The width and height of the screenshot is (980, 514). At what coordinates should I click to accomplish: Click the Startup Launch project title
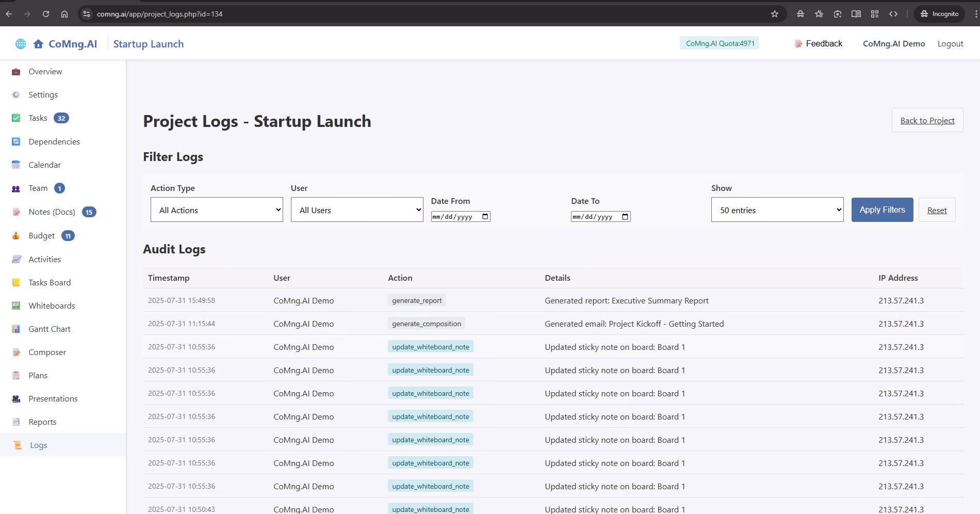[149, 44]
